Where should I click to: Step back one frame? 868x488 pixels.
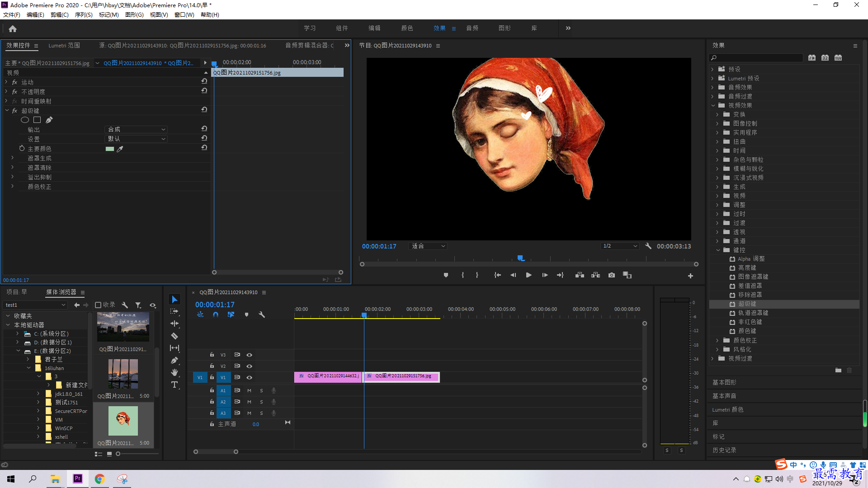[x=513, y=275]
